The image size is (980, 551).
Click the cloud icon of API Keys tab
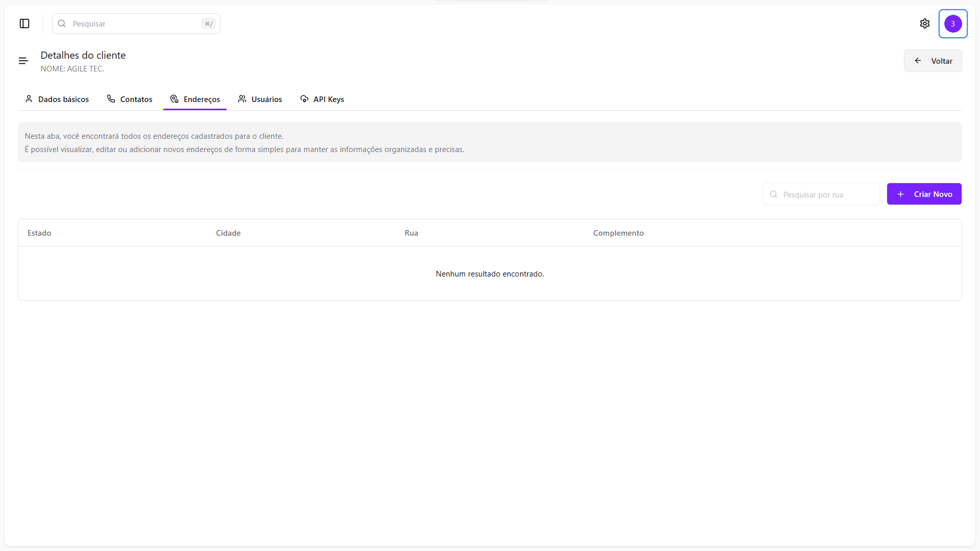304,99
